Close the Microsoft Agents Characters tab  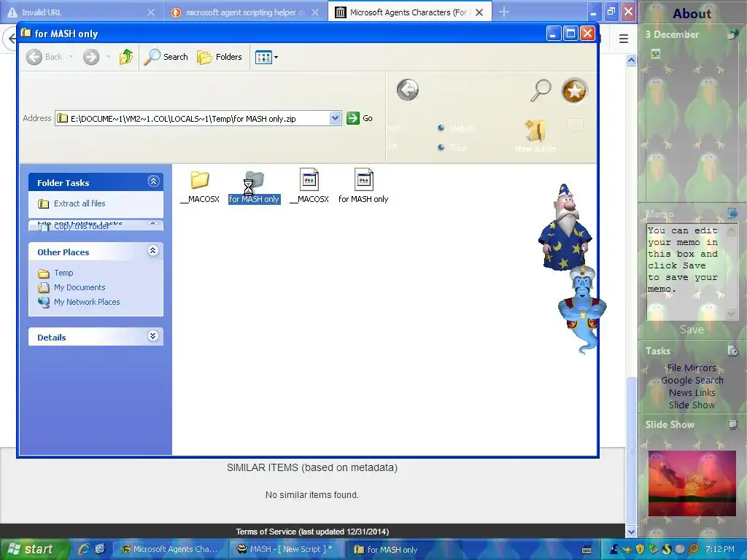coord(479,12)
